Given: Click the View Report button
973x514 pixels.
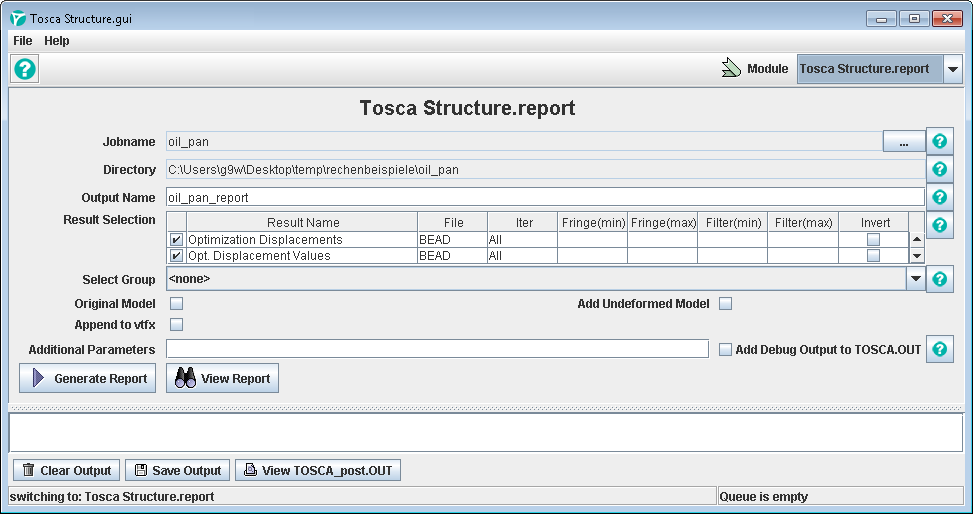Looking at the screenshot, I should tap(222, 378).
